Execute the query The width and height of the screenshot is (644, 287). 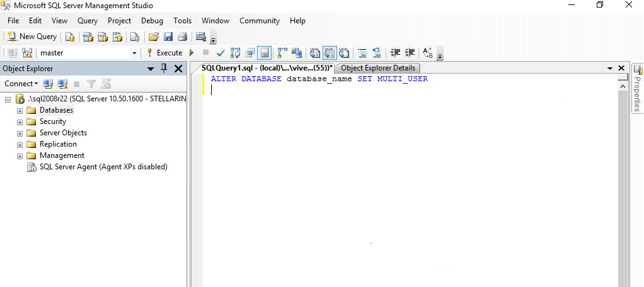click(x=164, y=52)
